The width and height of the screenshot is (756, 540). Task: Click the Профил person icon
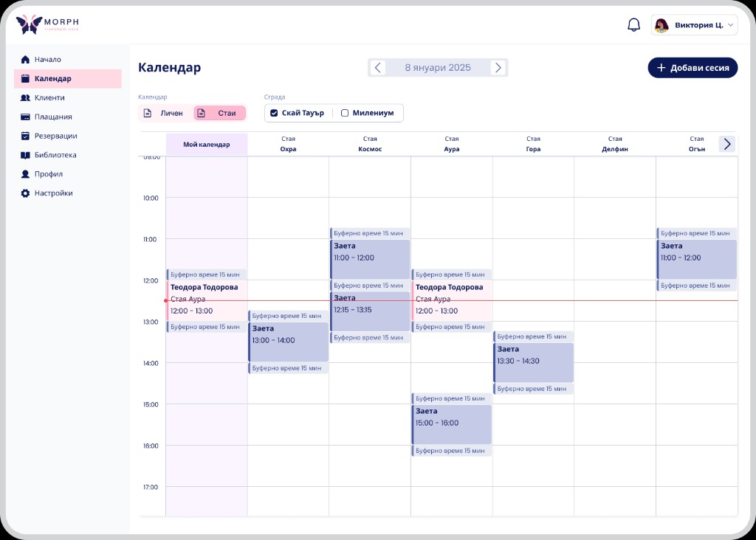pos(25,174)
